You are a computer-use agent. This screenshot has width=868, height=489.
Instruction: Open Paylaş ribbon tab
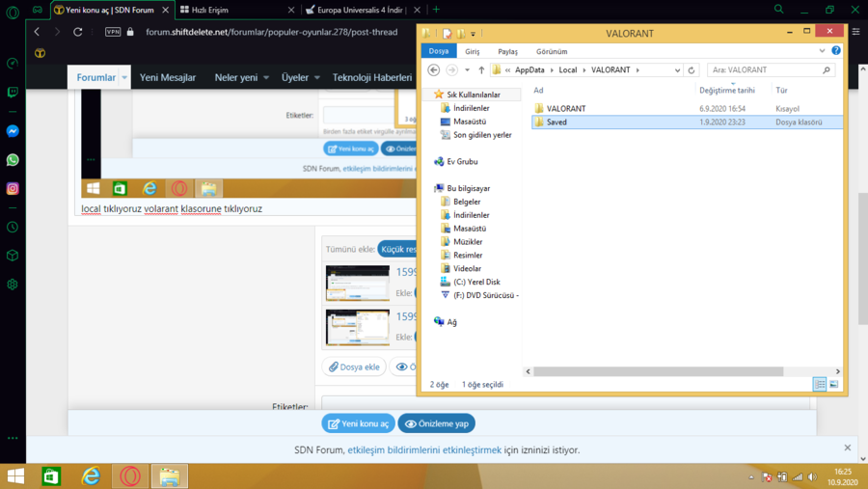[507, 51]
